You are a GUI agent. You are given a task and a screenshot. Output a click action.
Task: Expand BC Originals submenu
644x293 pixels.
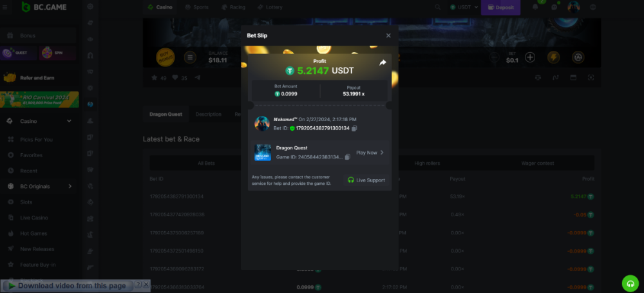pyautogui.click(x=70, y=186)
